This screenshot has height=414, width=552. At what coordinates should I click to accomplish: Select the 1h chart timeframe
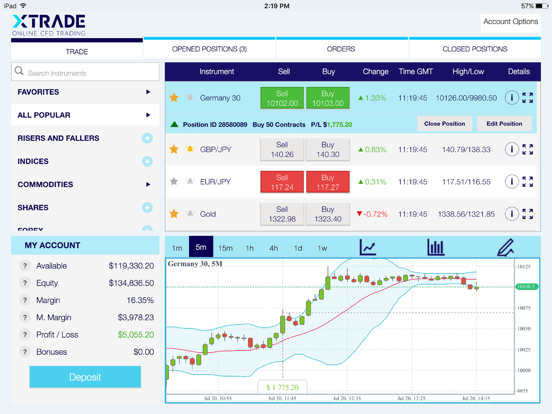click(x=250, y=248)
